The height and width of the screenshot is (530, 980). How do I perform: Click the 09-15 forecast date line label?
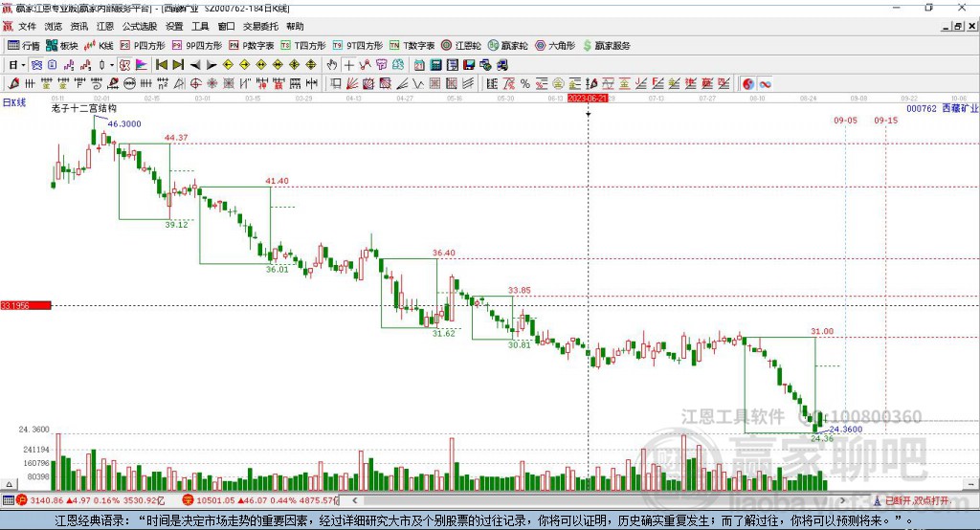(885, 121)
